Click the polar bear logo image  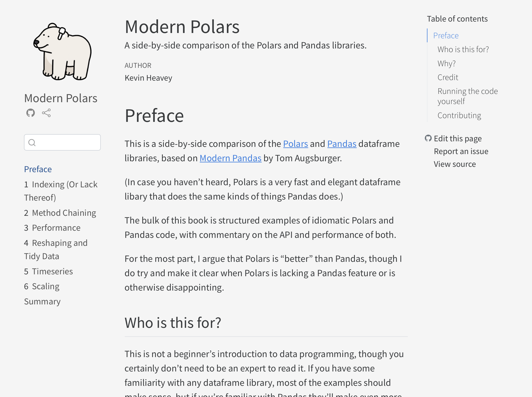pos(62,52)
